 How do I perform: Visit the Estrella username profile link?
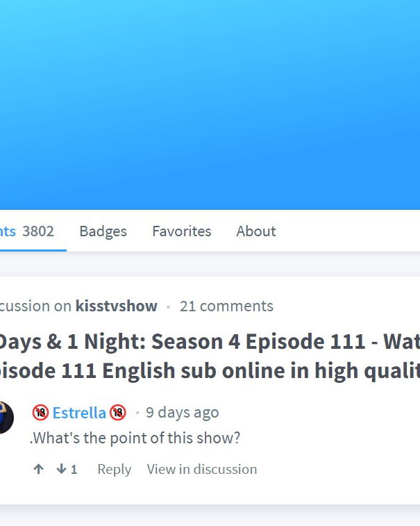click(79, 413)
